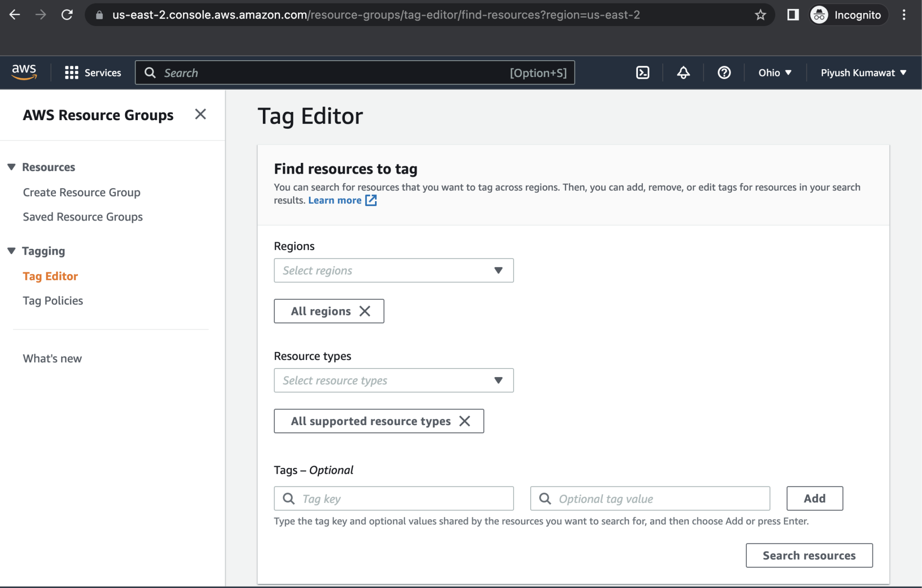Open the help panel

(x=723, y=72)
